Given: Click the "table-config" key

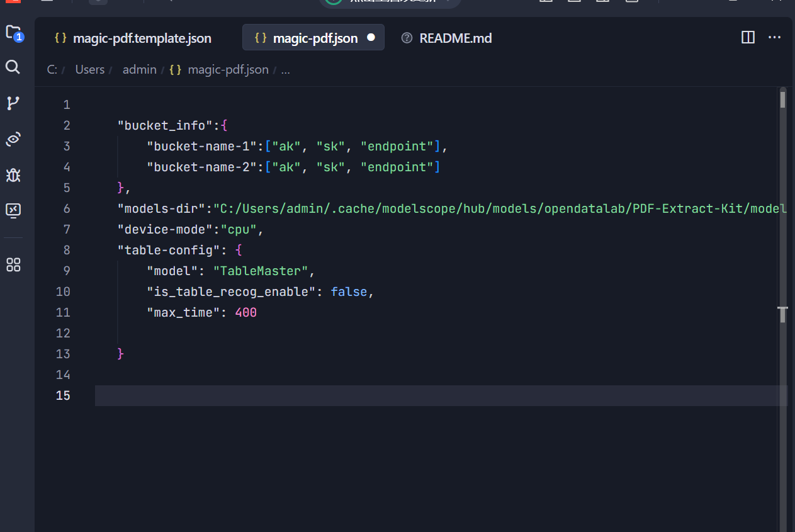Looking at the screenshot, I should click(x=169, y=250).
